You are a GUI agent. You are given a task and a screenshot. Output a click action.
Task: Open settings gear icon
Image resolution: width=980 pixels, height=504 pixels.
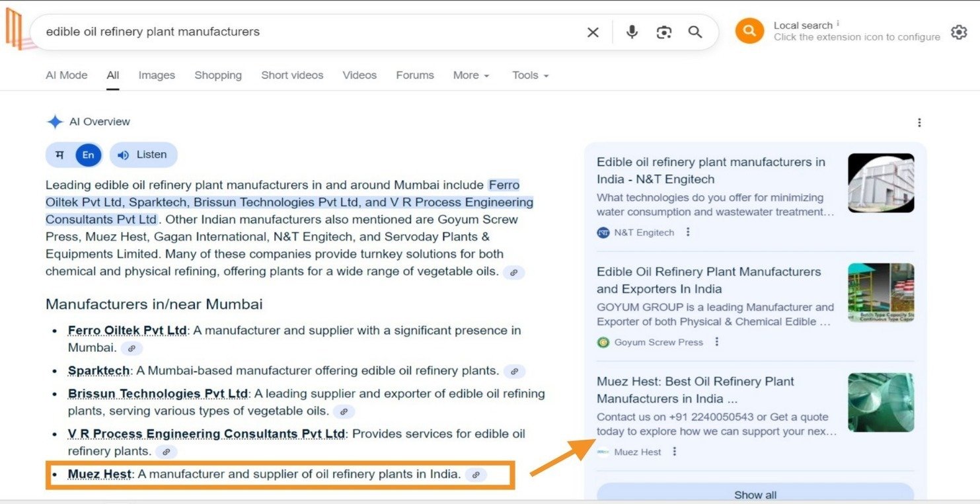(x=958, y=32)
